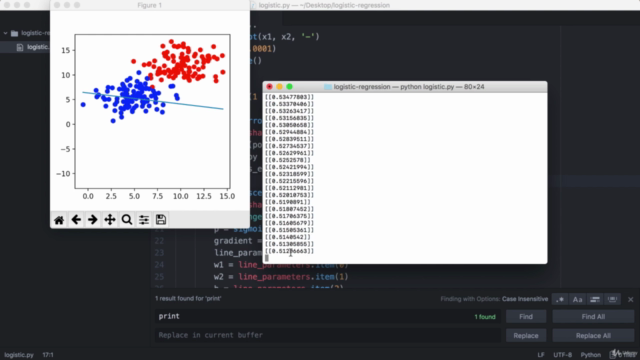Image resolution: width=640 pixels, height=360 pixels.
Task: Click terminal output line 0.5252578
Action: point(288,160)
